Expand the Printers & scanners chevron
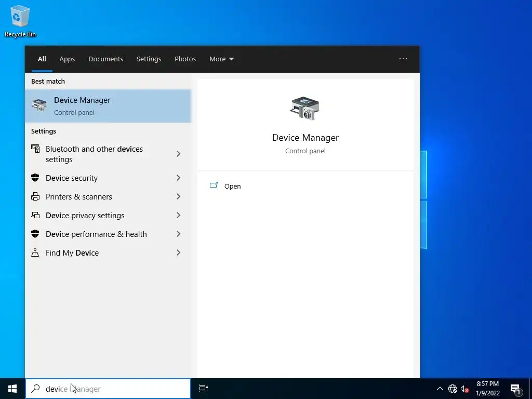 tap(179, 196)
